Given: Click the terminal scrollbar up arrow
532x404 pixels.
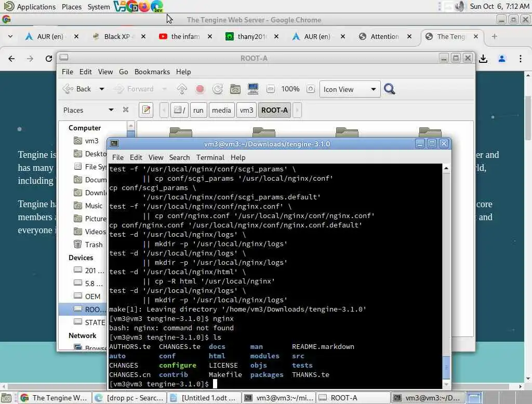Looking at the screenshot, I should [446, 168].
